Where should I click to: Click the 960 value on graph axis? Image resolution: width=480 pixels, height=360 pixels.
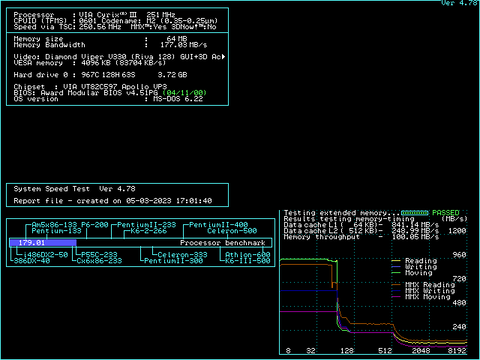[x=459, y=255]
